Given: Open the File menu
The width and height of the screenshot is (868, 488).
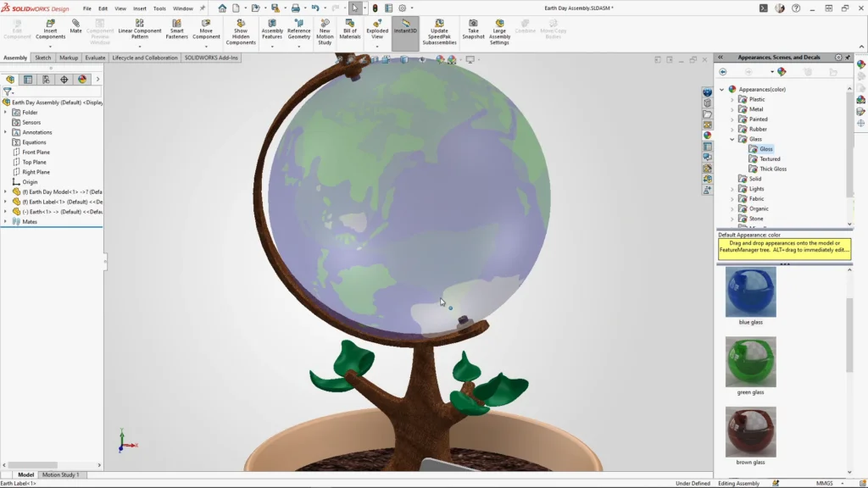Looking at the screenshot, I should (87, 8).
